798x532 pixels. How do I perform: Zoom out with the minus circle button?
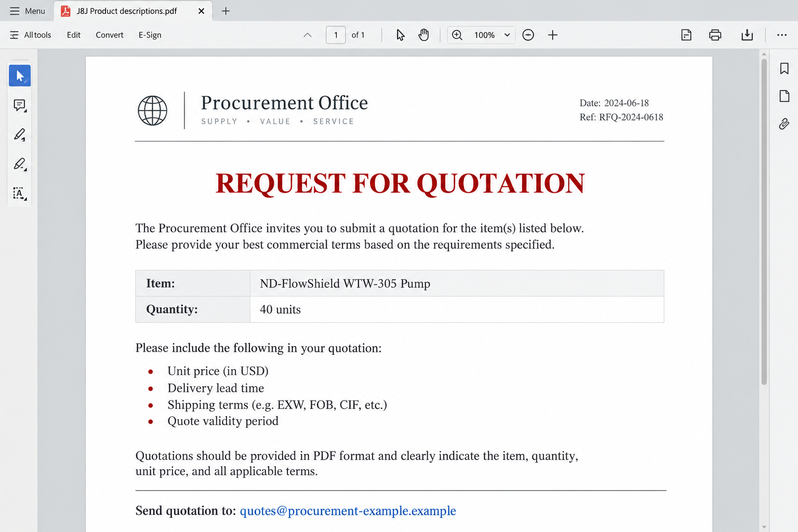(528, 35)
